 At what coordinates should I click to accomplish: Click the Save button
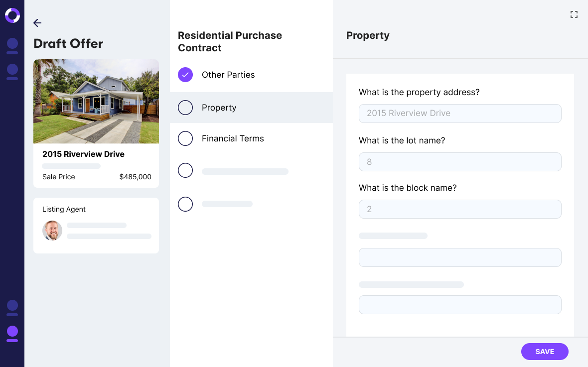coord(545,352)
